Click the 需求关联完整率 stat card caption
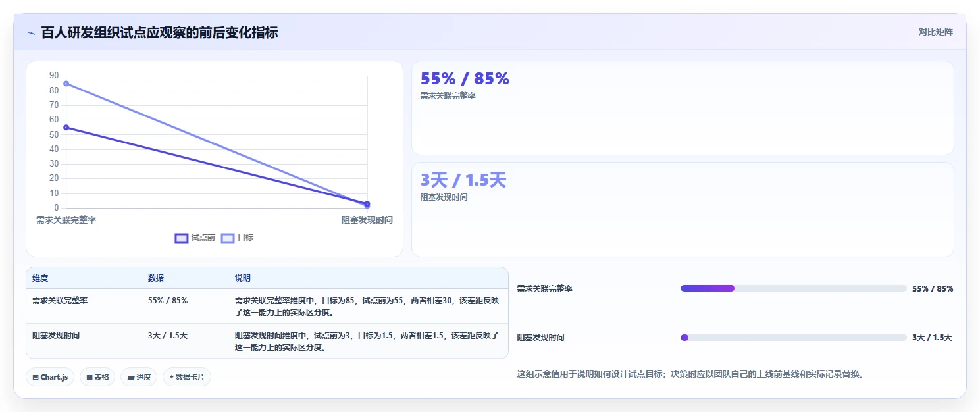The image size is (980, 412). (448, 96)
